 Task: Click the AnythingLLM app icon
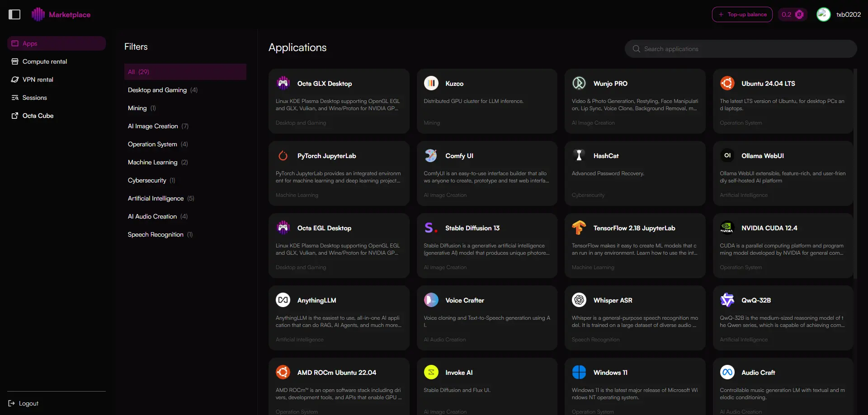pos(283,300)
